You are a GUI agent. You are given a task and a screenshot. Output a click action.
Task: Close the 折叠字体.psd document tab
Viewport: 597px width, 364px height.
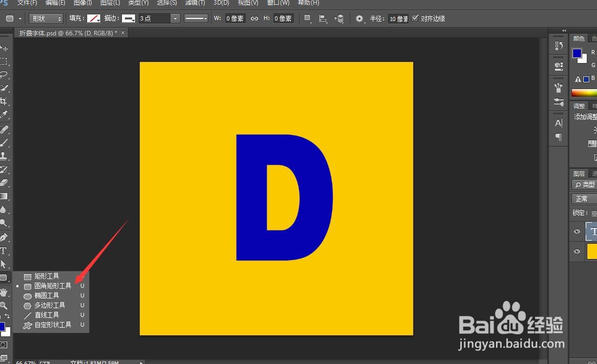[123, 33]
